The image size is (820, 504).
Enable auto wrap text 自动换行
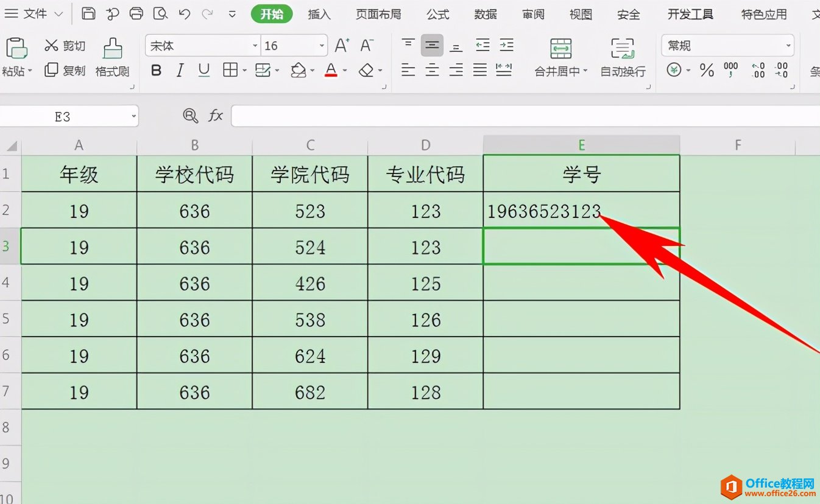(x=623, y=58)
